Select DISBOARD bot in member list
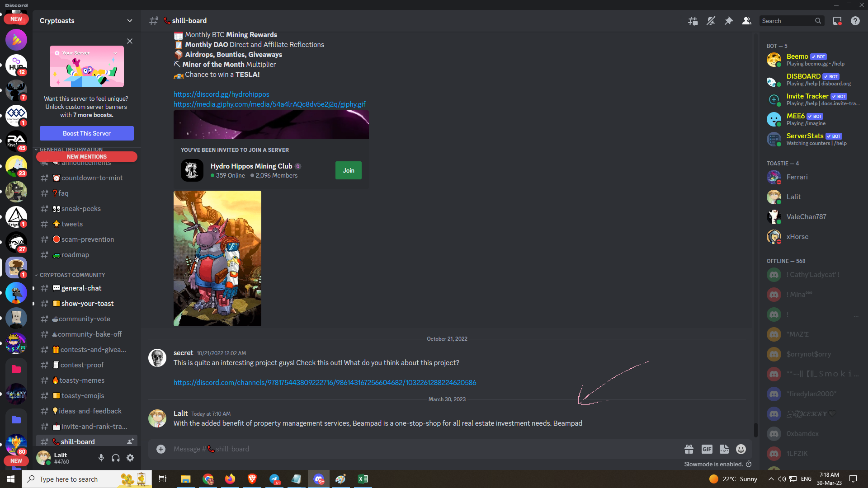The image size is (868, 488). coord(813,80)
